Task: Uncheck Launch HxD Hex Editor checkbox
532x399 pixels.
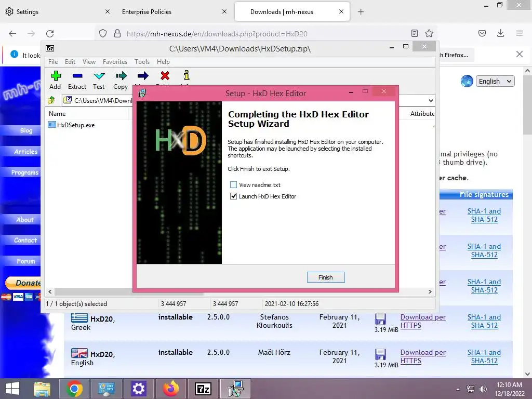Action: point(233,196)
